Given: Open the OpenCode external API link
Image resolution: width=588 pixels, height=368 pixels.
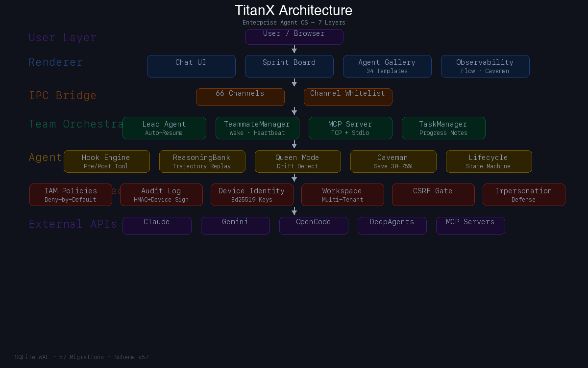Looking at the screenshot, I should tap(314, 225).
